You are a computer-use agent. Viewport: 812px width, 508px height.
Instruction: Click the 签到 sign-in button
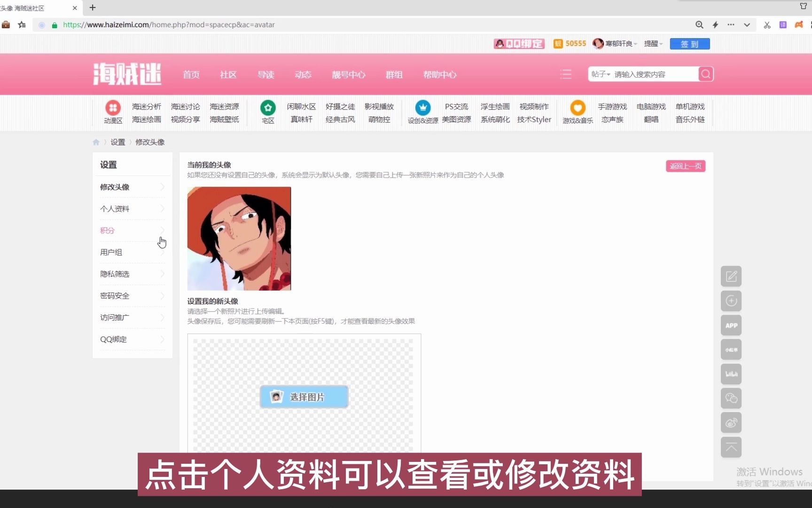(689, 44)
